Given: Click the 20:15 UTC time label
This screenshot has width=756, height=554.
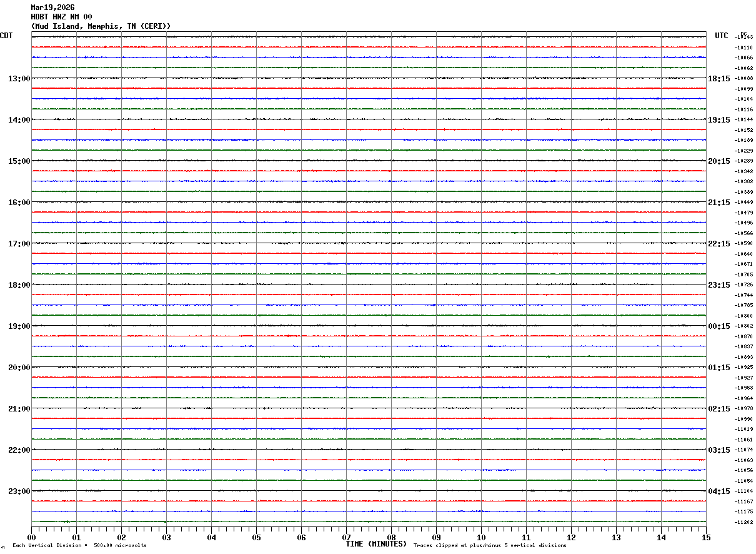Looking at the screenshot, I should click(x=719, y=161).
